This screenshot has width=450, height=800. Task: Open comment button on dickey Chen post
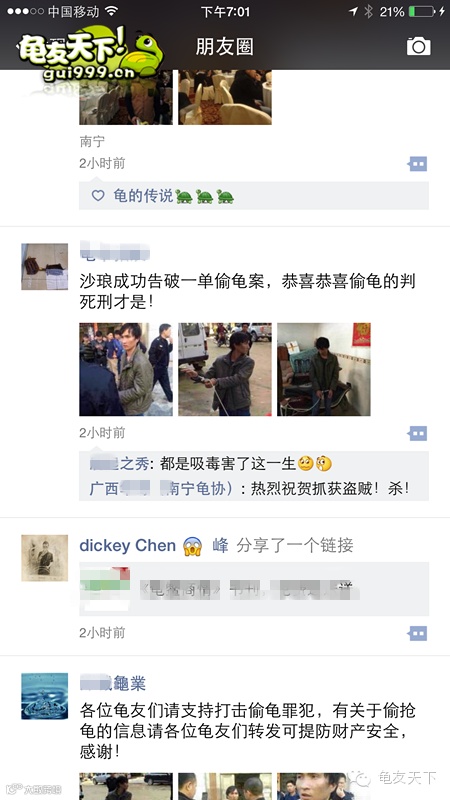417,633
